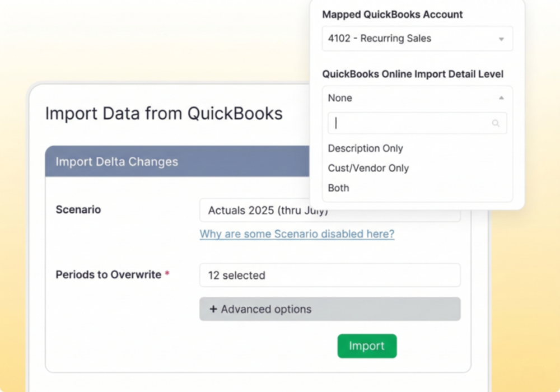
Task: Pick "Both" as the import detail level
Action: click(x=338, y=188)
